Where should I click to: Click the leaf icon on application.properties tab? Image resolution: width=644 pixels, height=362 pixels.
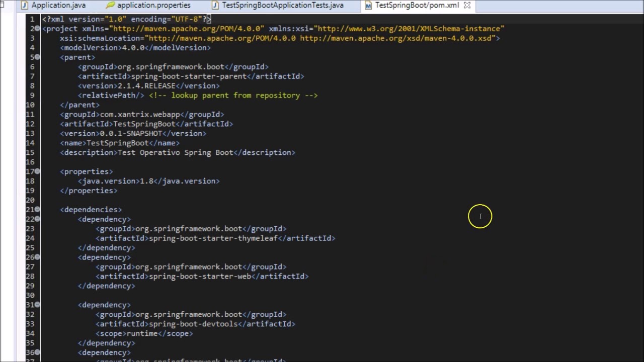pyautogui.click(x=110, y=6)
